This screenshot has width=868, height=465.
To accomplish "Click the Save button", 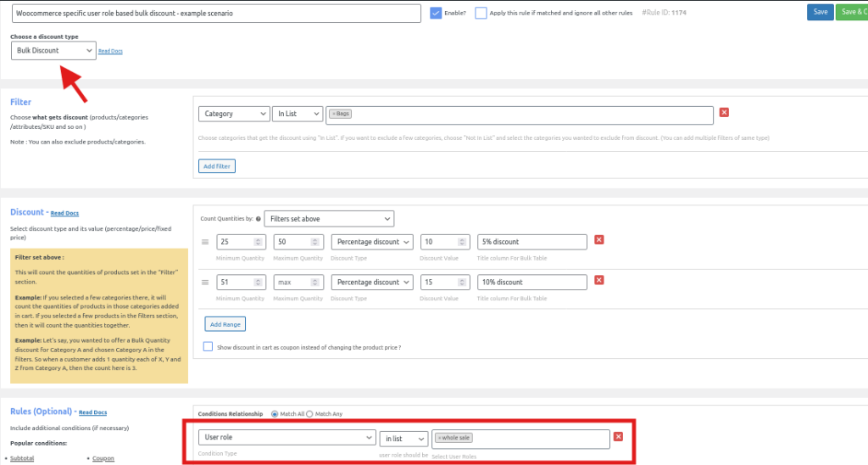I will pos(821,12).
